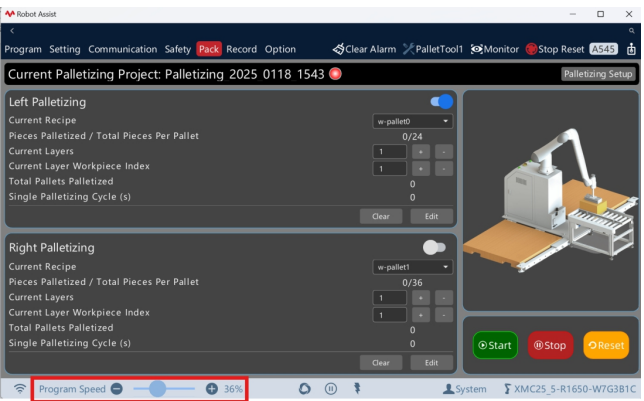Open the w-pallet1 recipe dropdown
The image size is (644, 401).
(x=412, y=267)
